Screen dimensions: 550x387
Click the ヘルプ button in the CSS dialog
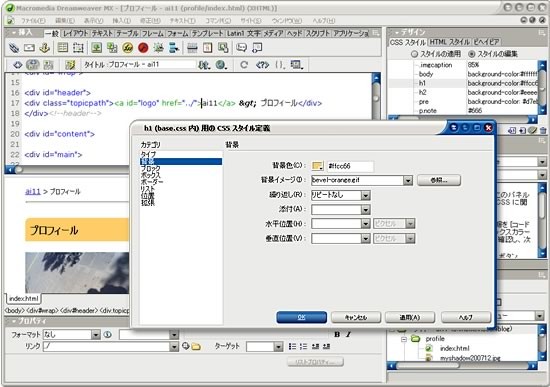coord(465,317)
